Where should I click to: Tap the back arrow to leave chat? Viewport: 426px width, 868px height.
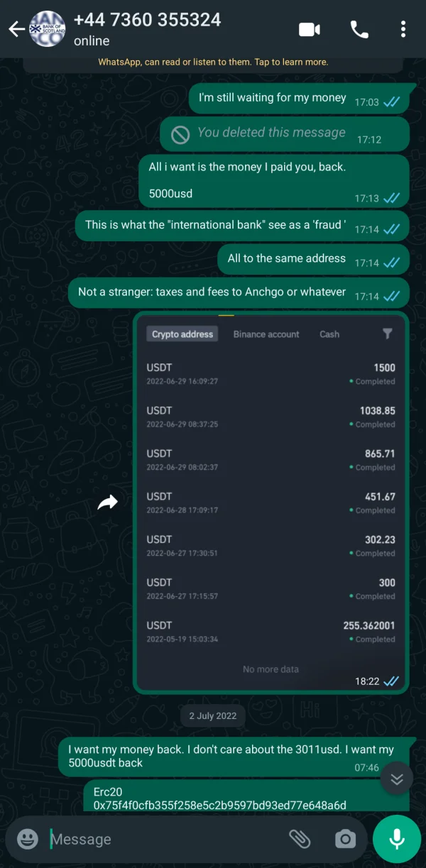(15, 29)
